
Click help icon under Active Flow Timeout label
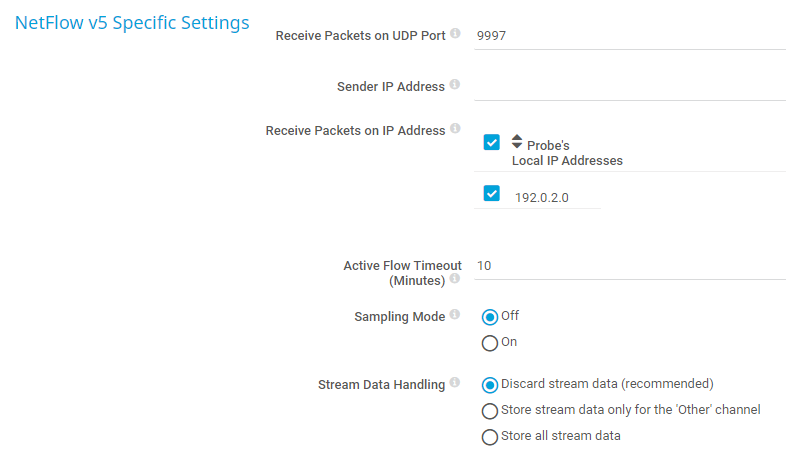pyautogui.click(x=454, y=279)
